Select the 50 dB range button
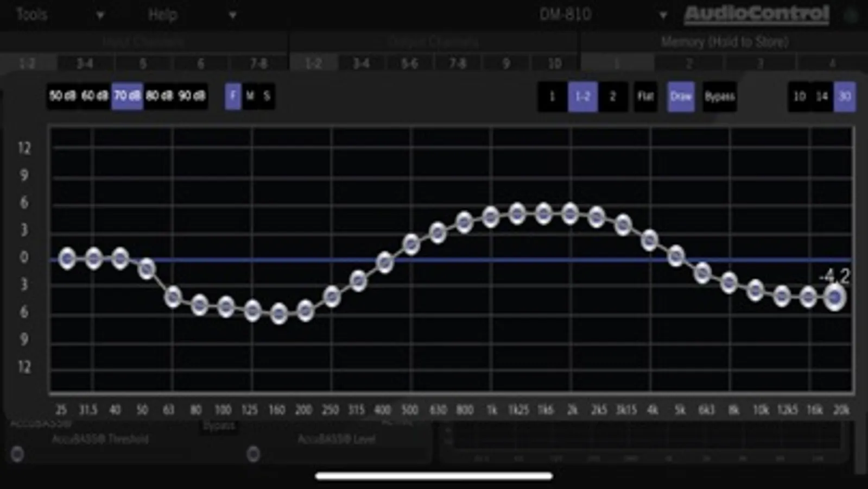Screen dimensions: 868x489 click(63, 96)
